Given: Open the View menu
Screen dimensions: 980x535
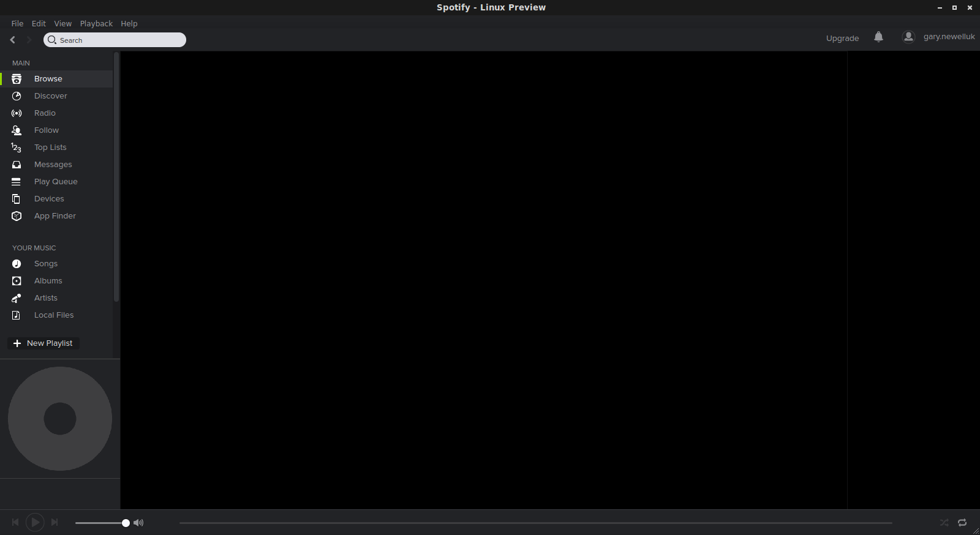Looking at the screenshot, I should [x=62, y=23].
